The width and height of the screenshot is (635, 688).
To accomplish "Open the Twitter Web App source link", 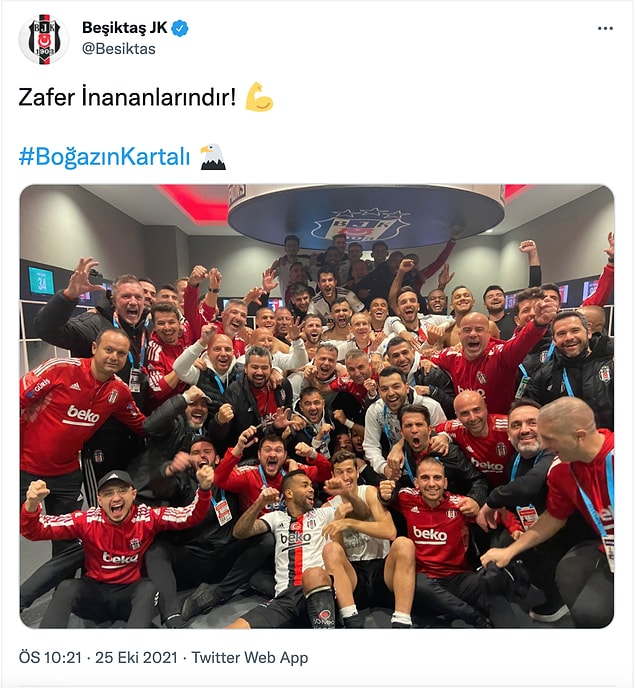I will [250, 657].
